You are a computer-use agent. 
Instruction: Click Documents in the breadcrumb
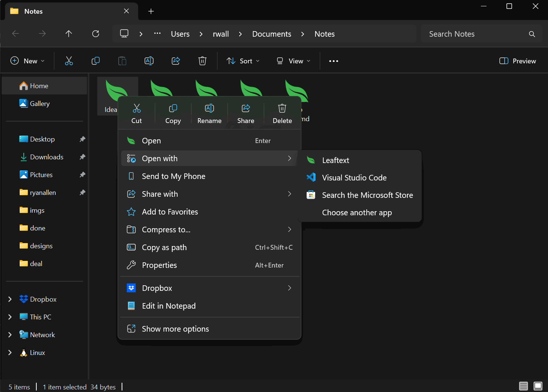point(272,34)
